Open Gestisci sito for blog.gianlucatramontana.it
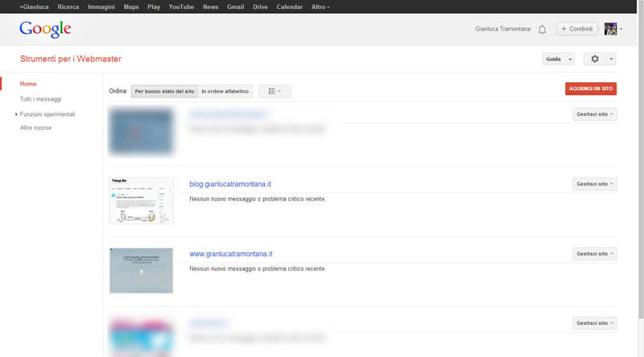 (x=595, y=184)
